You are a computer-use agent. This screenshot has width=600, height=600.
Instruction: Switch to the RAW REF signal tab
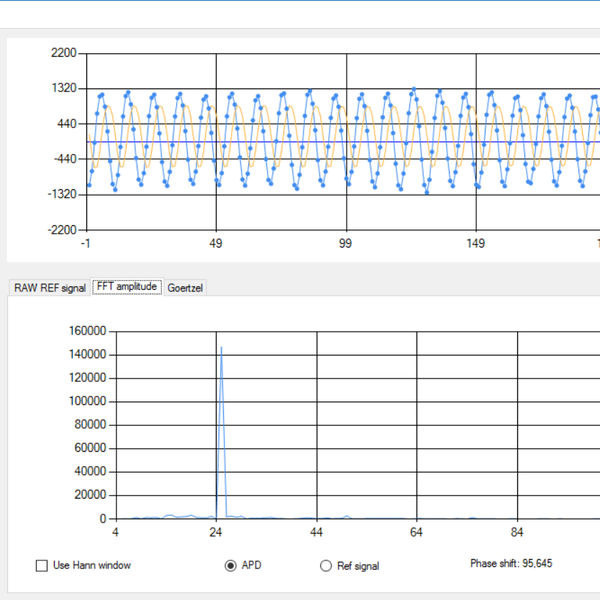49,288
